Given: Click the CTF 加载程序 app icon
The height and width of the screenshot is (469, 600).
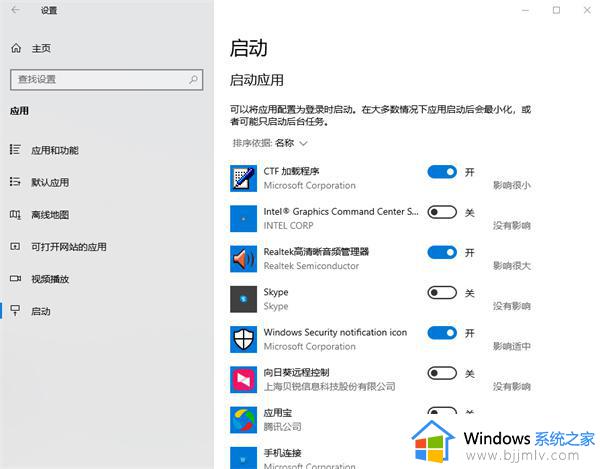Looking at the screenshot, I should point(243,178).
